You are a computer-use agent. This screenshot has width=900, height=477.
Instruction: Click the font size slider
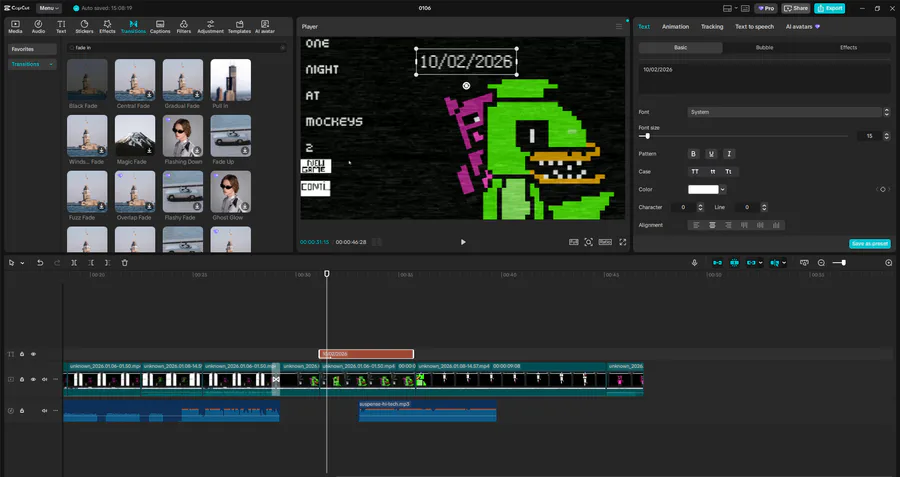(743, 136)
